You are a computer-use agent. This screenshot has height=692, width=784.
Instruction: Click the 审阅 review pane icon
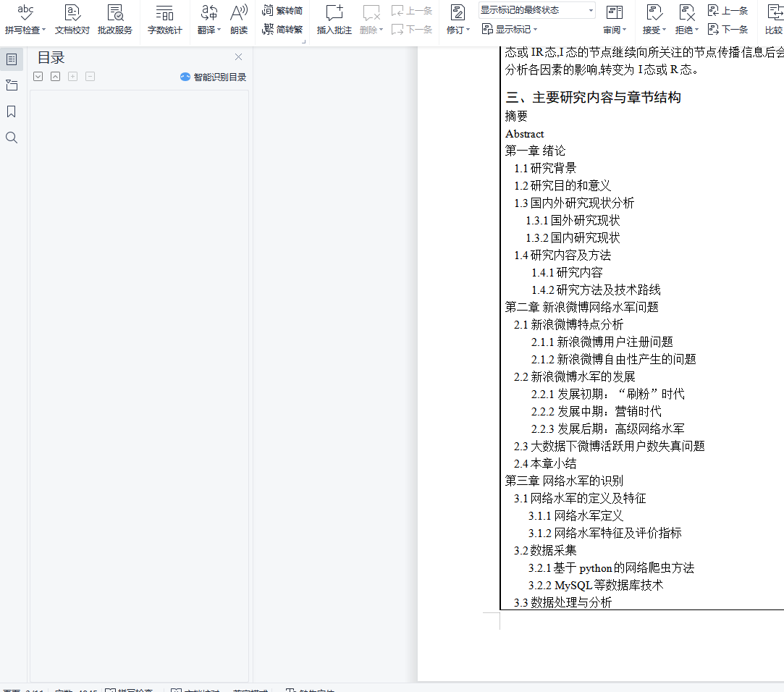pos(614,12)
